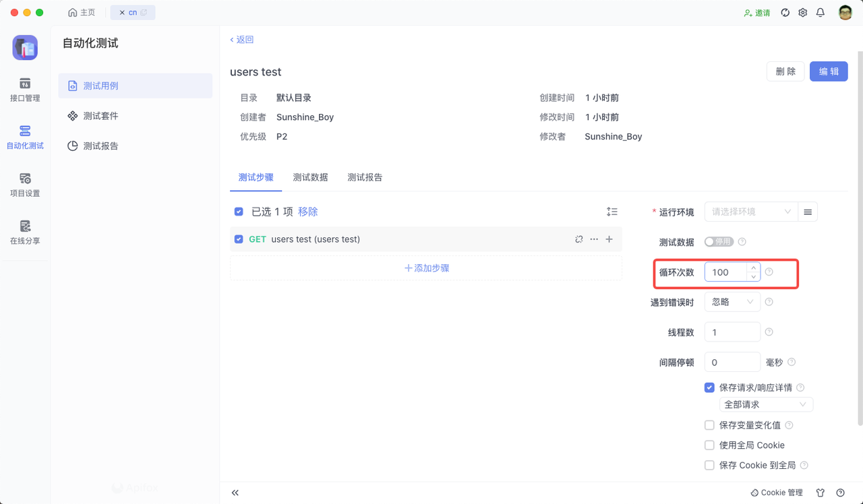Click the vertical scrollbar on right
Image resolution: width=863 pixels, height=504 pixels.
point(860,238)
